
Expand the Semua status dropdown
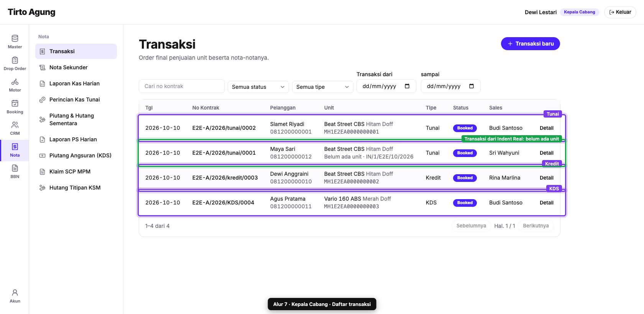tap(258, 87)
